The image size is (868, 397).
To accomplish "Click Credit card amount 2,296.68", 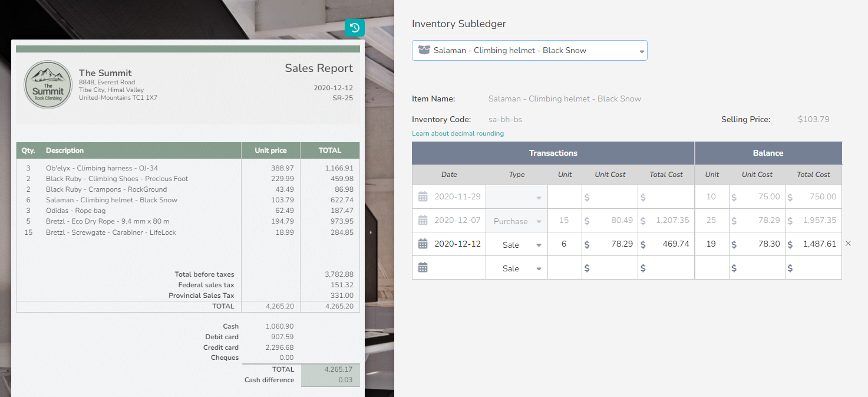I will [x=280, y=347].
